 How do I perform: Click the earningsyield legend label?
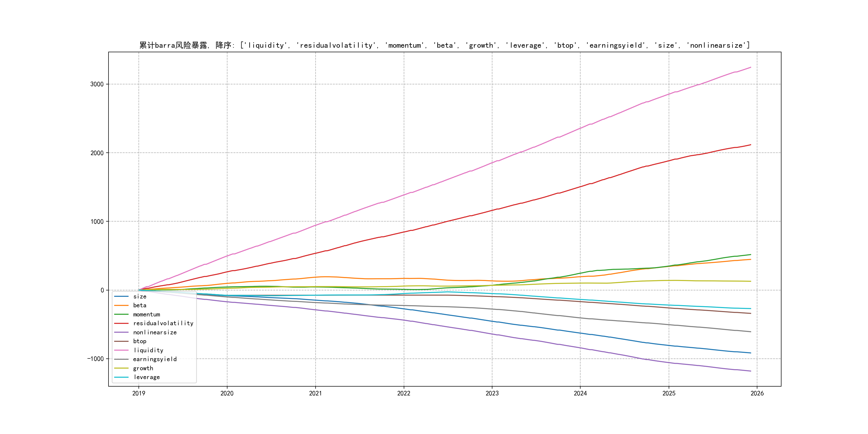click(x=155, y=359)
